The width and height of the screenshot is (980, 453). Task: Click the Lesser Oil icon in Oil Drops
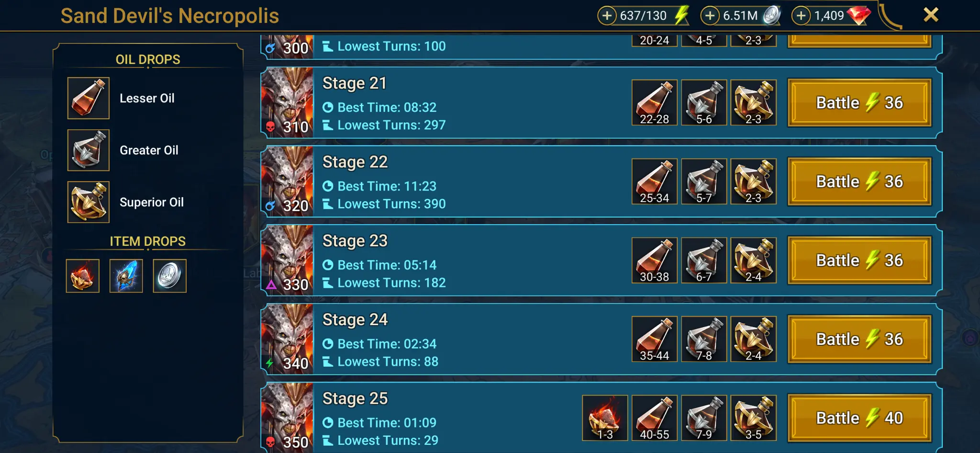click(x=89, y=98)
